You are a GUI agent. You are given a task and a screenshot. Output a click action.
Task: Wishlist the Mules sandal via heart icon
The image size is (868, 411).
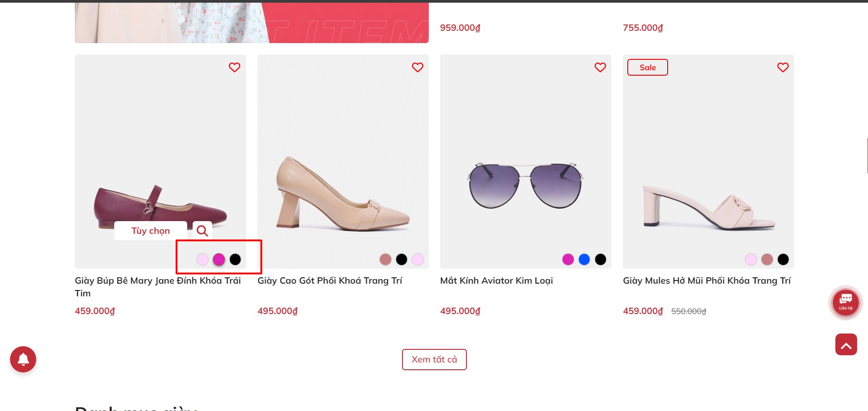(x=783, y=68)
